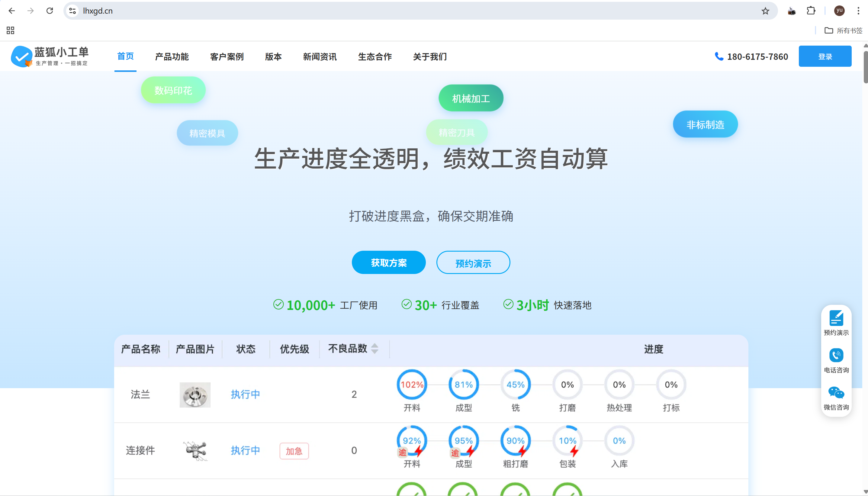Viewport: 868px width, 496px height.
Task: Click the 102% 开料 progress circle
Action: click(x=412, y=384)
